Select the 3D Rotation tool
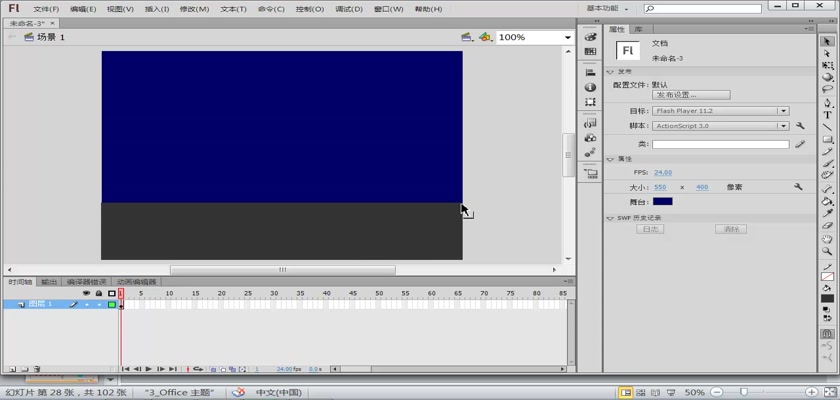The image size is (840, 400). click(x=827, y=77)
